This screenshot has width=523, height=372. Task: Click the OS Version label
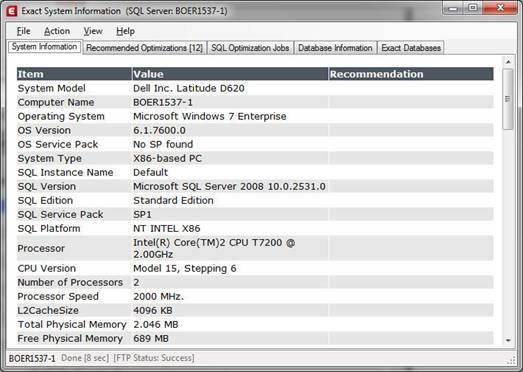point(44,130)
